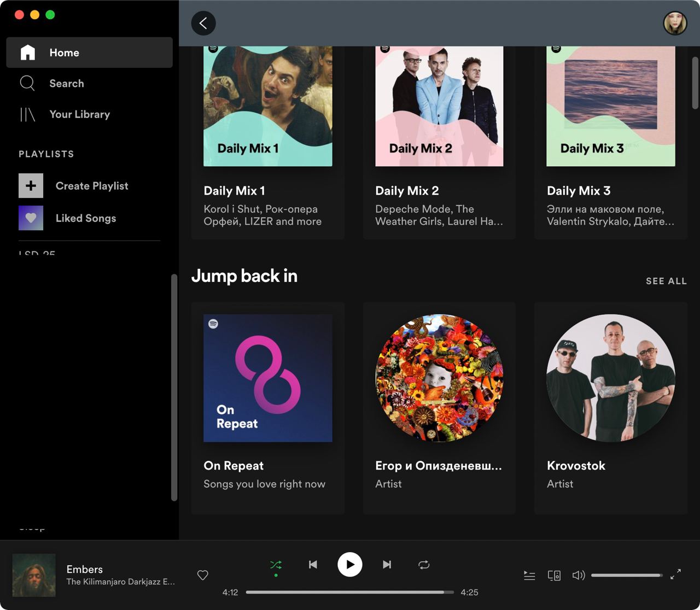This screenshot has height=610, width=700.
Task: Skip to next track
Action: click(x=387, y=565)
